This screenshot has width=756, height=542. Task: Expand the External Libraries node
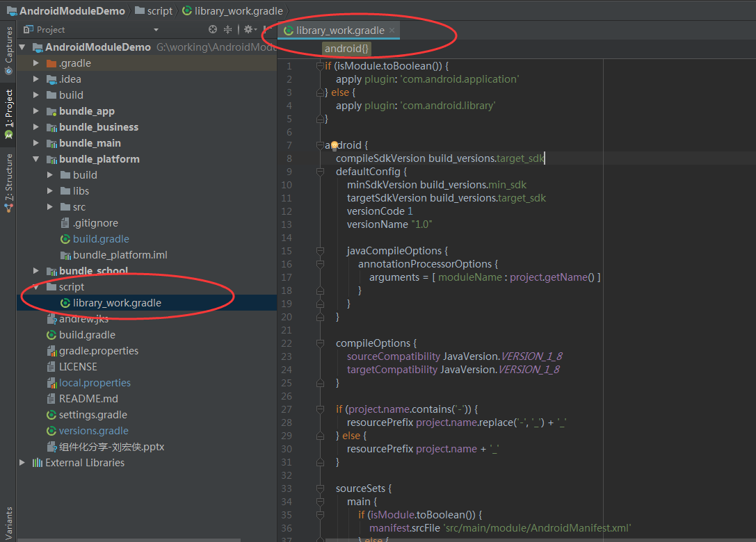(22, 463)
